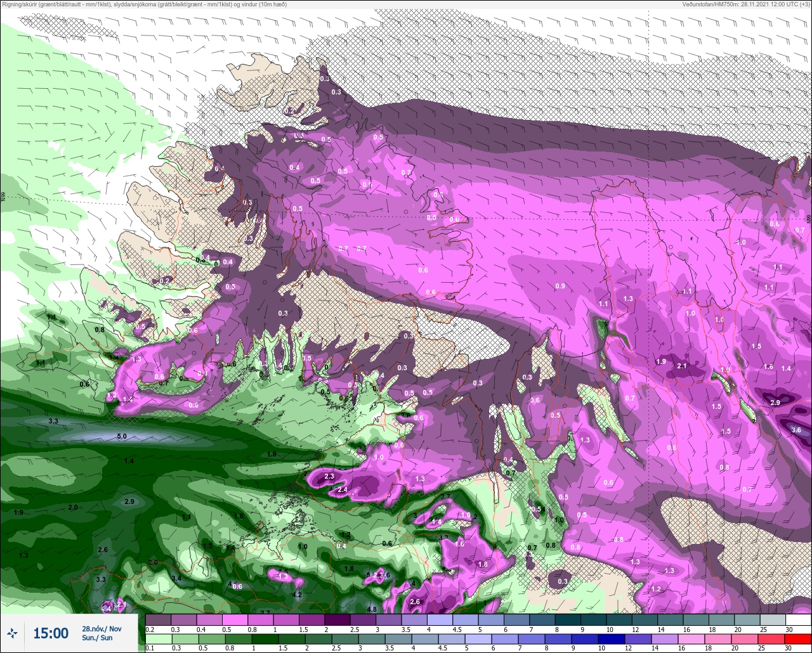Click the weather star icon beside 15:00
This screenshot has height=653, width=812.
click(12, 633)
